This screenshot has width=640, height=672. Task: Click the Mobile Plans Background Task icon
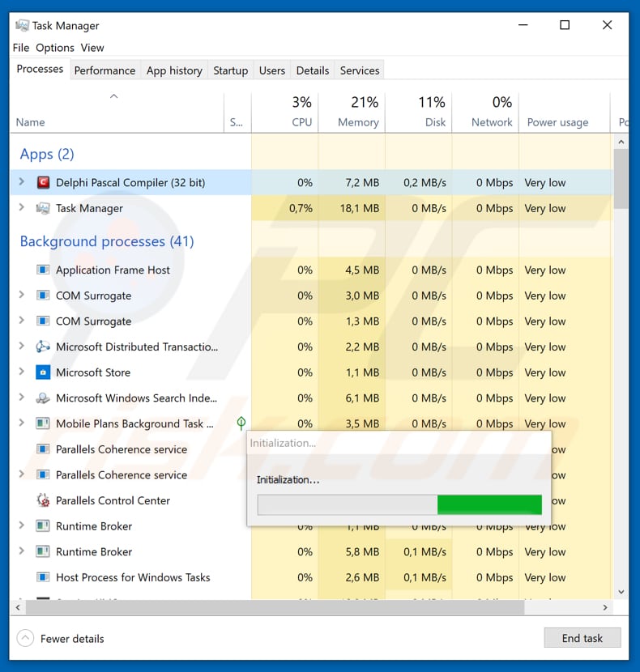(43, 423)
